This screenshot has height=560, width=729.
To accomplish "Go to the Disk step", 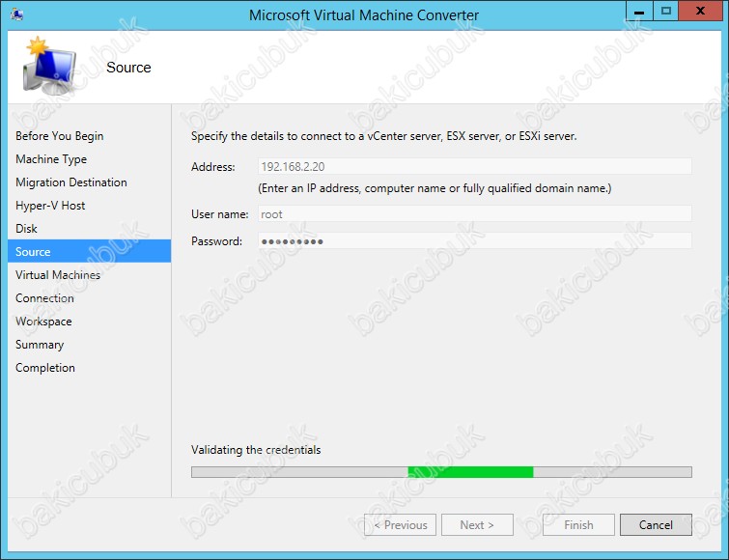I will (x=26, y=229).
